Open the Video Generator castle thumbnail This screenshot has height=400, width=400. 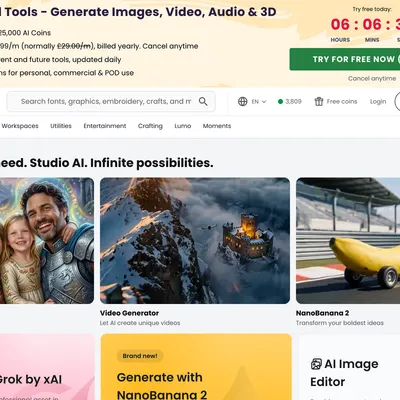195,241
